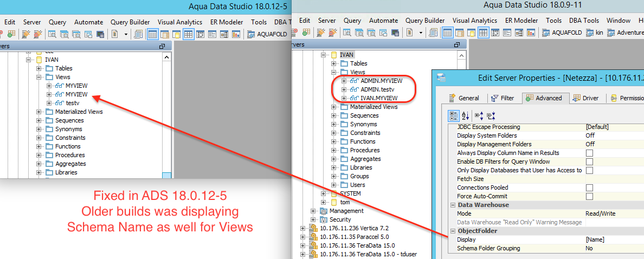Click the first magnifier table icon in the right toolbar
The image size is (644, 259).
point(347,33)
